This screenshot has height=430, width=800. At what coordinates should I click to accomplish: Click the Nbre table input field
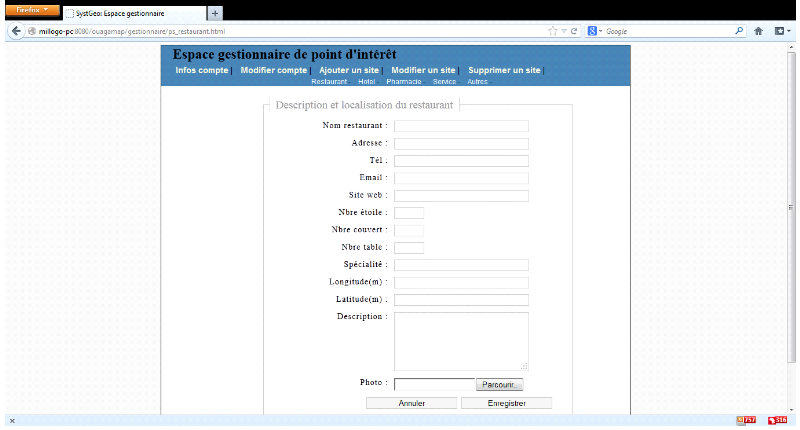pyautogui.click(x=409, y=247)
